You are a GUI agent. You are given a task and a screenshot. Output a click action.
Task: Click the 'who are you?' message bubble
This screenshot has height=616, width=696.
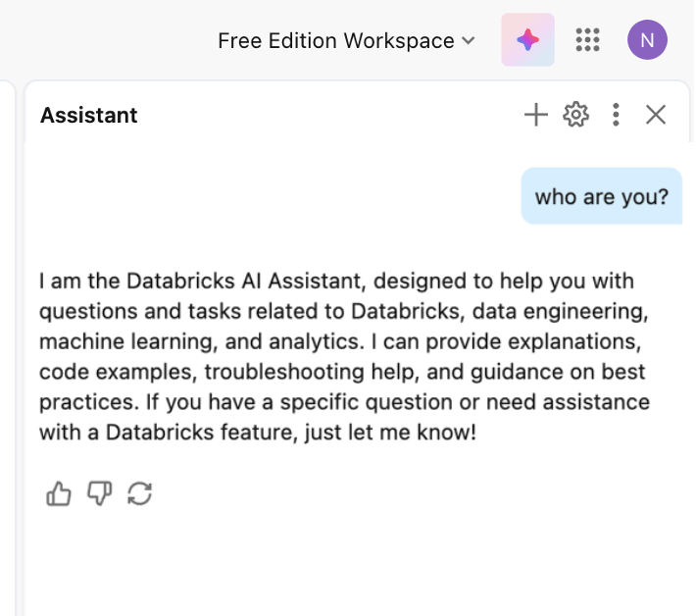[601, 196]
